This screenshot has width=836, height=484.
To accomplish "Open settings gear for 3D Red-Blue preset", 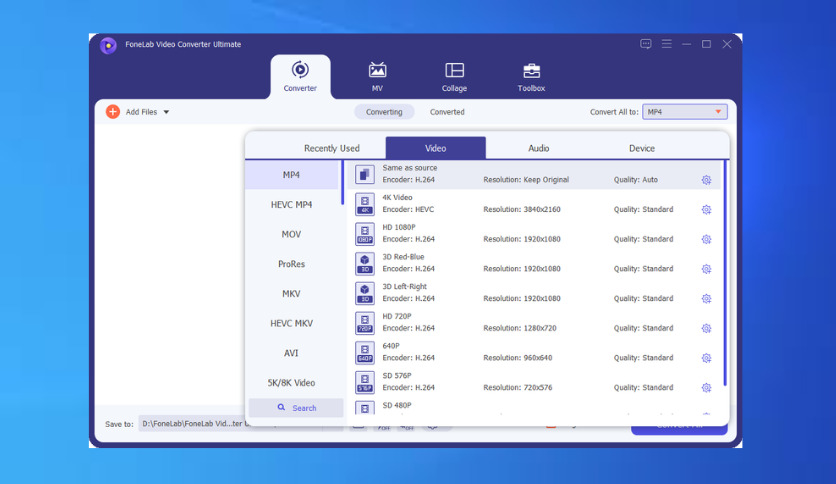I will click(706, 269).
